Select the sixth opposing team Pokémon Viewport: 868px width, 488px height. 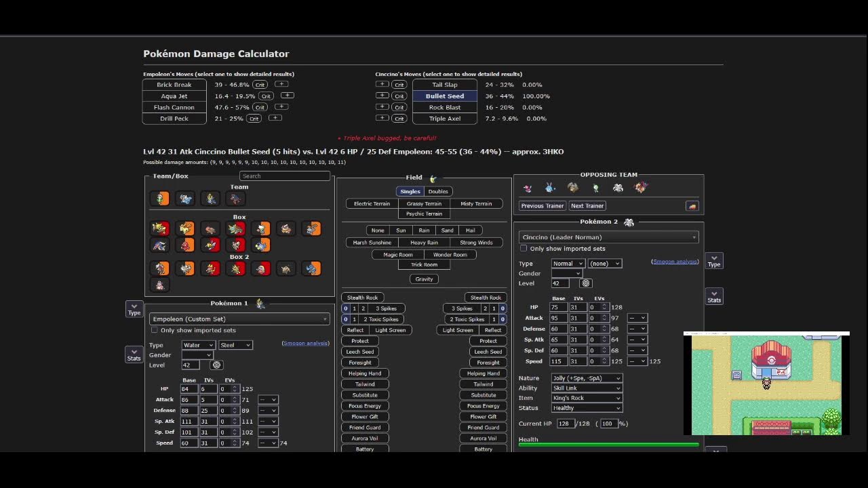641,188
